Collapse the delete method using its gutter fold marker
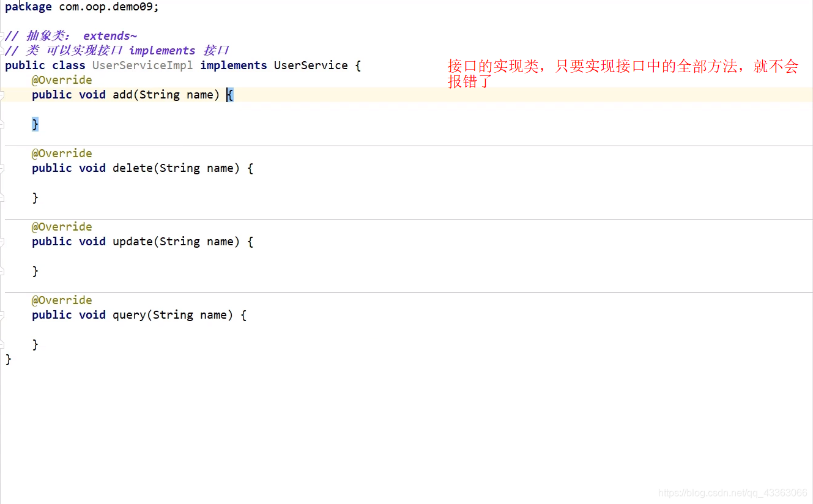The width and height of the screenshot is (813, 504). (x=2, y=168)
